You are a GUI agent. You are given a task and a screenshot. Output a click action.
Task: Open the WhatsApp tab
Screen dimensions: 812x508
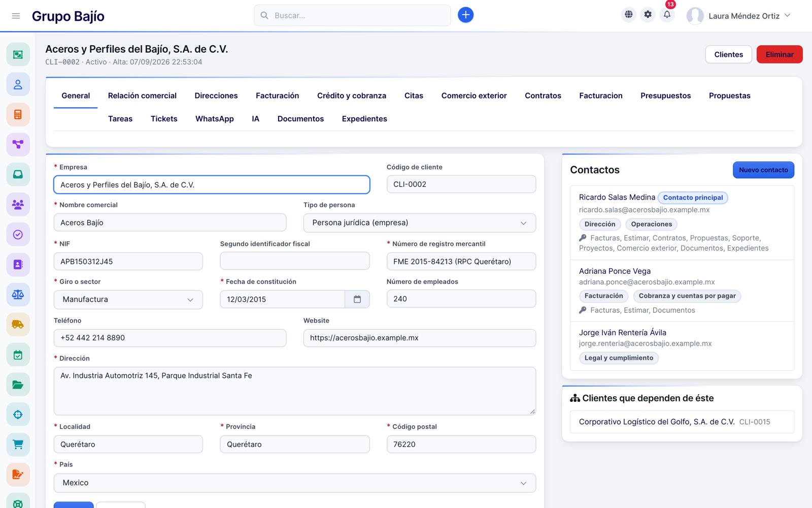(x=215, y=119)
